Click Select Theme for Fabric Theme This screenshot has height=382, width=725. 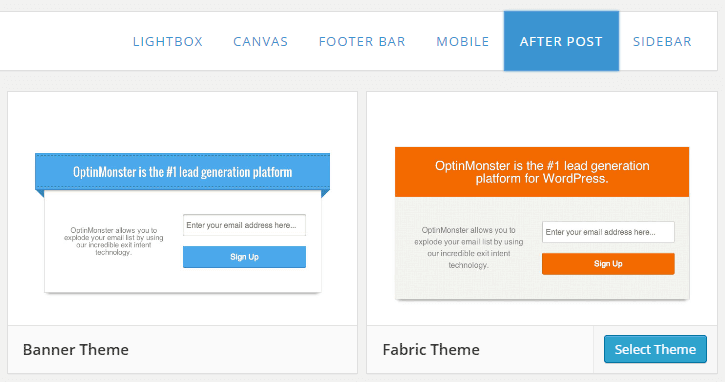(655, 349)
